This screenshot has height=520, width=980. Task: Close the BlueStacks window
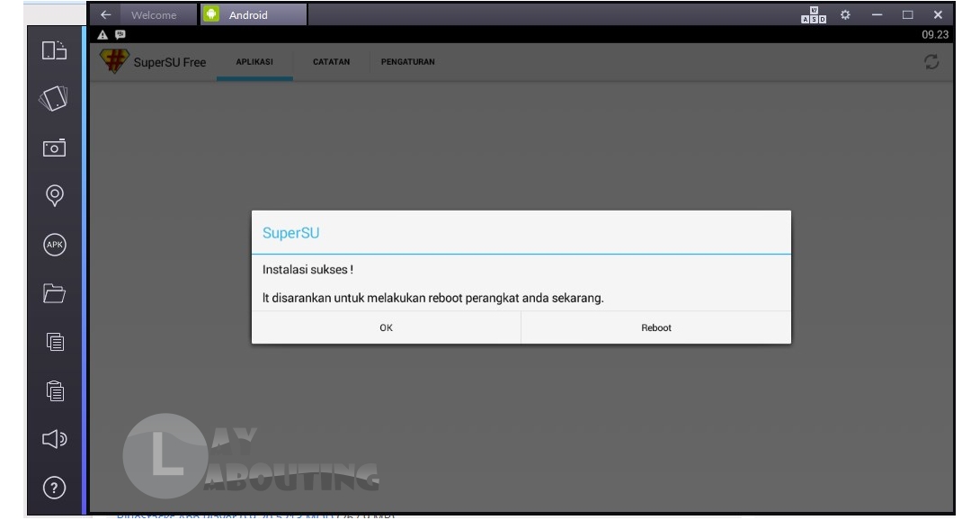pos(938,15)
